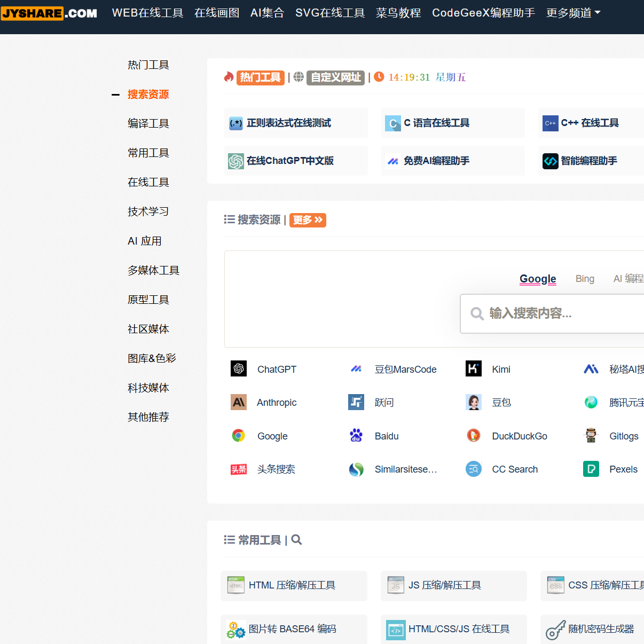644x644 pixels.
Task: Click the Gitlogs mascot icon
Action: coord(591,436)
